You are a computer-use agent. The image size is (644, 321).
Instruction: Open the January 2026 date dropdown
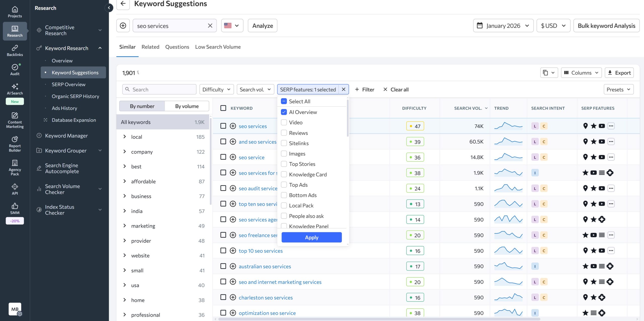pyautogui.click(x=503, y=26)
